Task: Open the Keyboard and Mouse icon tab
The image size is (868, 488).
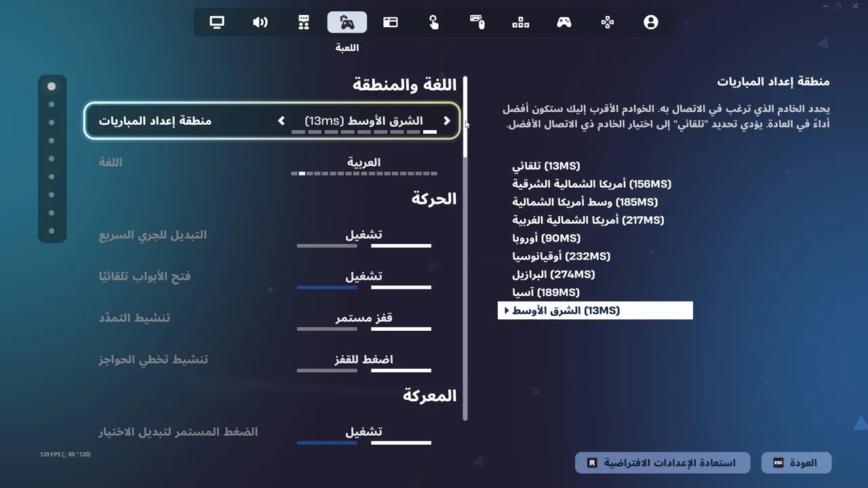Action: coord(477,22)
